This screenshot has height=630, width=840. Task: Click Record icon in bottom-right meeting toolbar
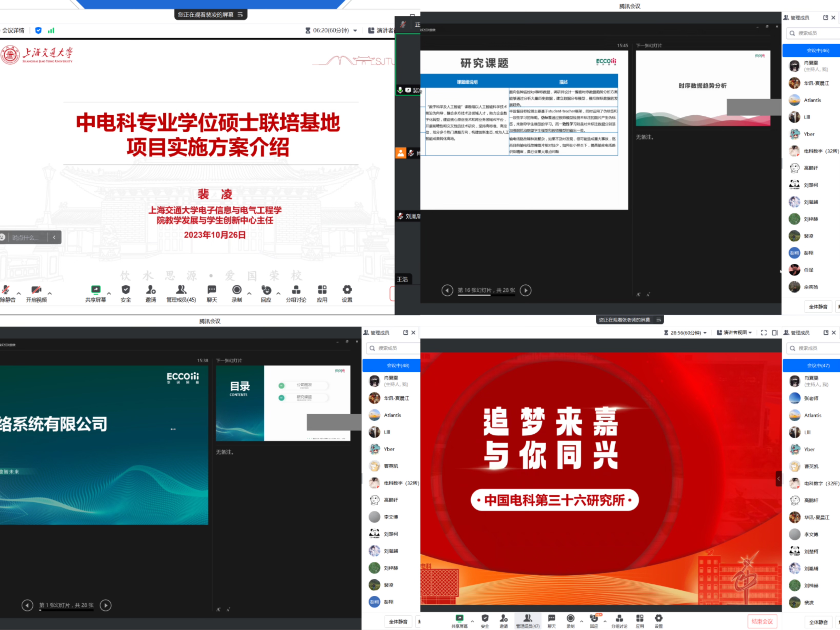coord(570,621)
